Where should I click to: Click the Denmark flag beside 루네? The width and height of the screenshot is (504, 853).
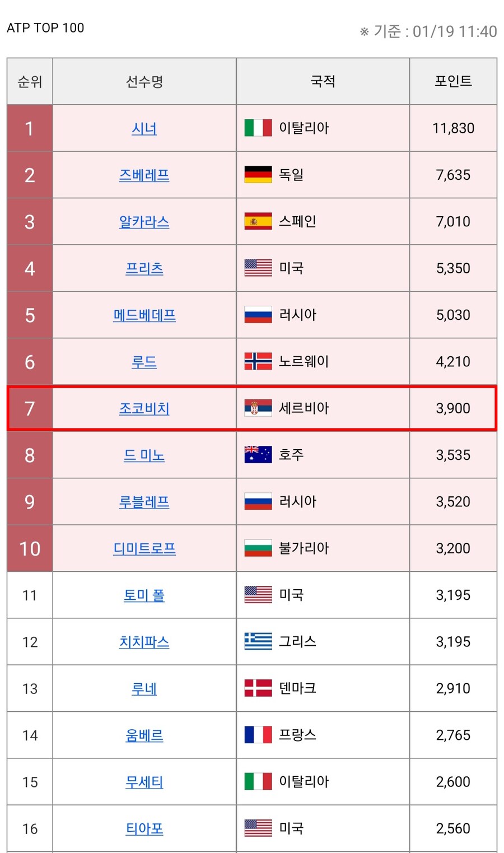(x=257, y=688)
